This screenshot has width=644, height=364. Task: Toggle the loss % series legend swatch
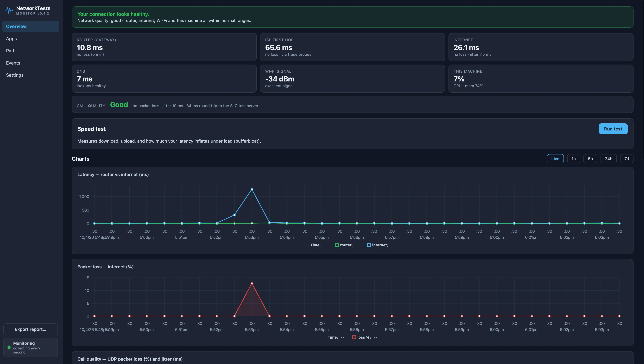354,337
